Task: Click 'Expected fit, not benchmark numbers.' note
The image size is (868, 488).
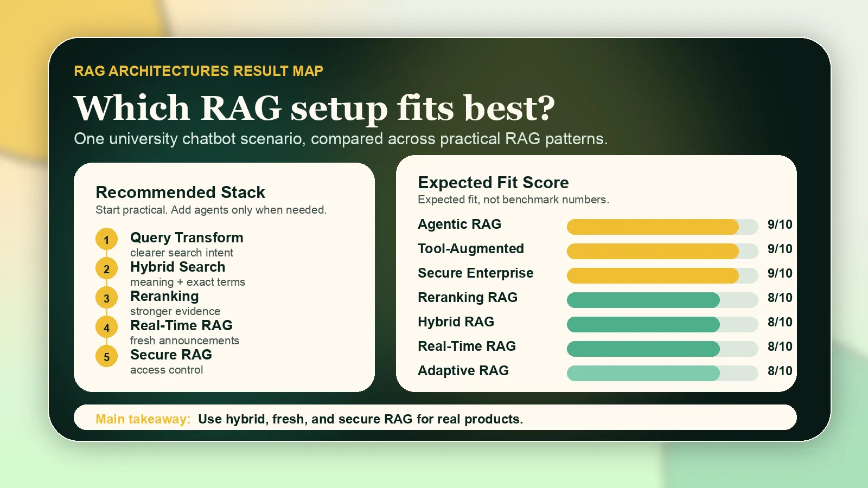Action: 513,200
